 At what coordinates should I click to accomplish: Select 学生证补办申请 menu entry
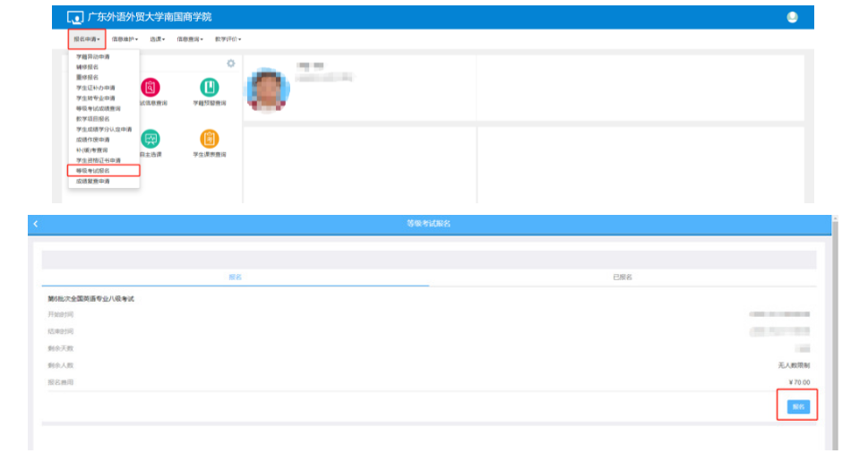click(x=96, y=88)
